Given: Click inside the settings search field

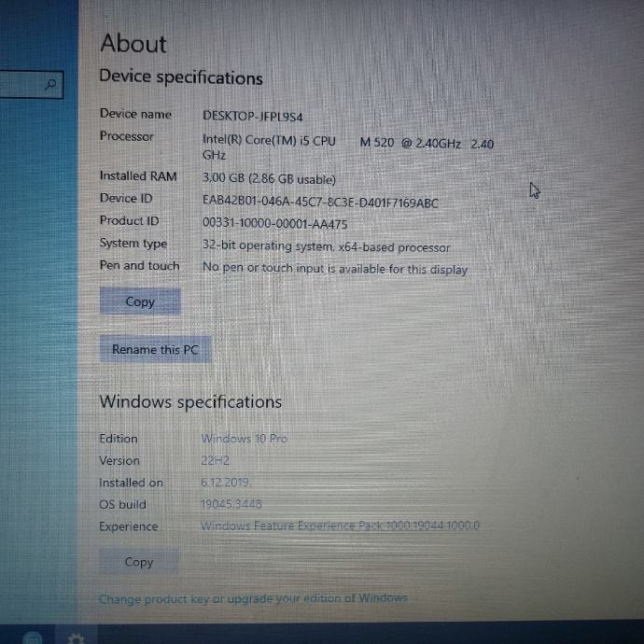Looking at the screenshot, I should (x=31, y=85).
